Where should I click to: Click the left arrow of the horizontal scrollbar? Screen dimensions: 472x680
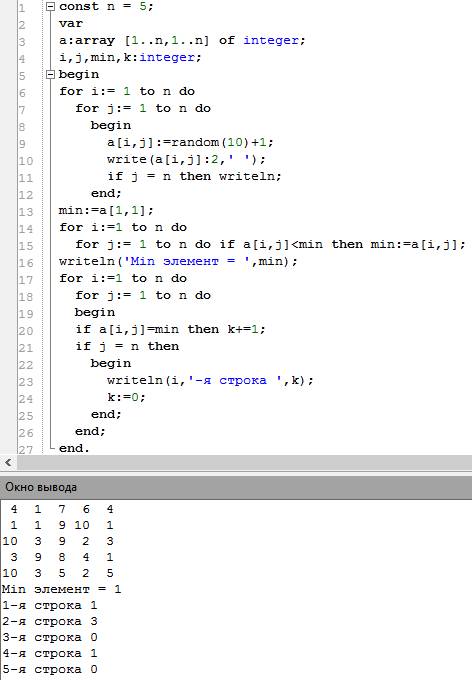pyautogui.click(x=8, y=462)
